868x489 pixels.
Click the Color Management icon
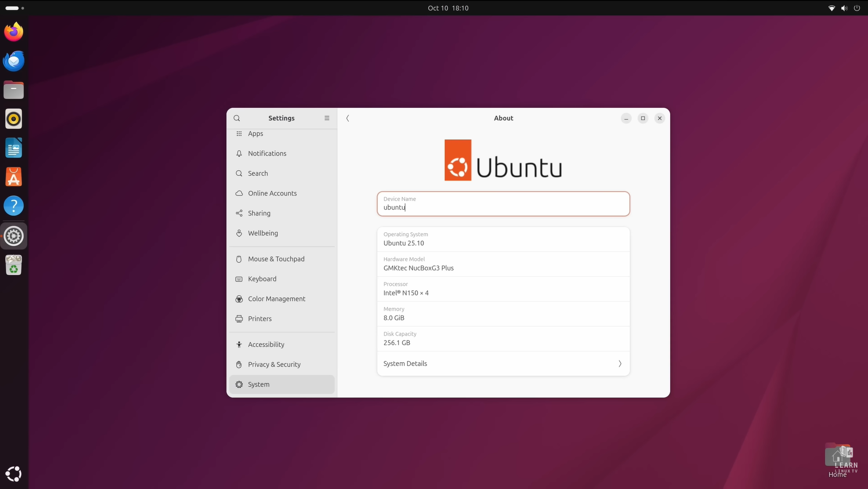[239, 299]
